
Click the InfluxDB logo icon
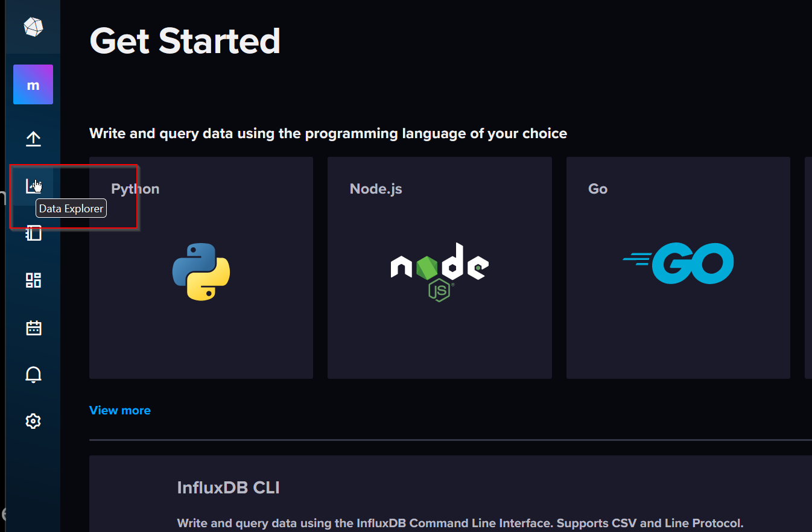point(33,27)
